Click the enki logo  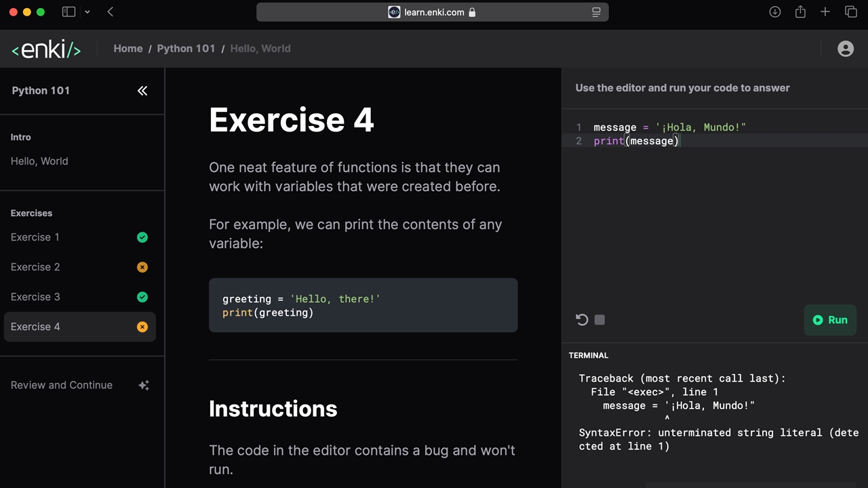pyautogui.click(x=46, y=49)
